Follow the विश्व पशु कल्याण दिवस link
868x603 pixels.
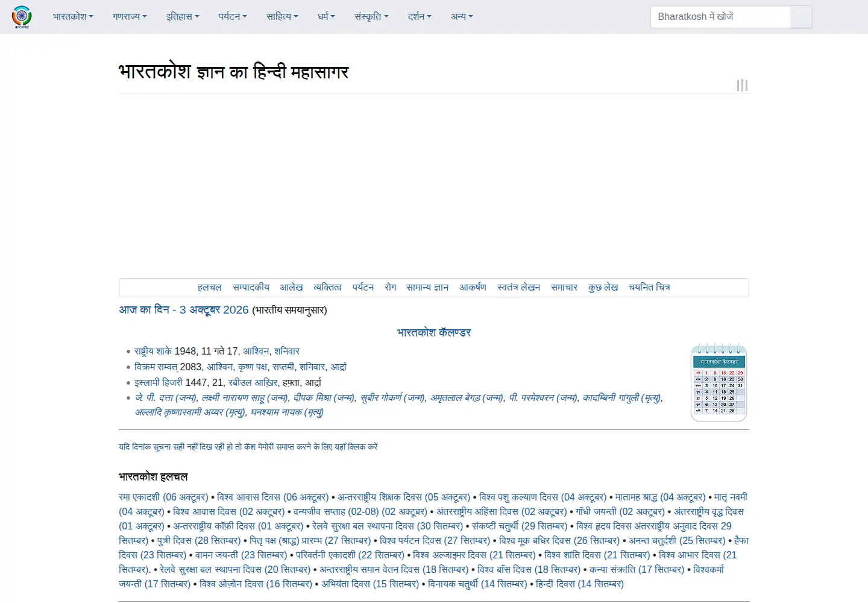click(x=542, y=497)
